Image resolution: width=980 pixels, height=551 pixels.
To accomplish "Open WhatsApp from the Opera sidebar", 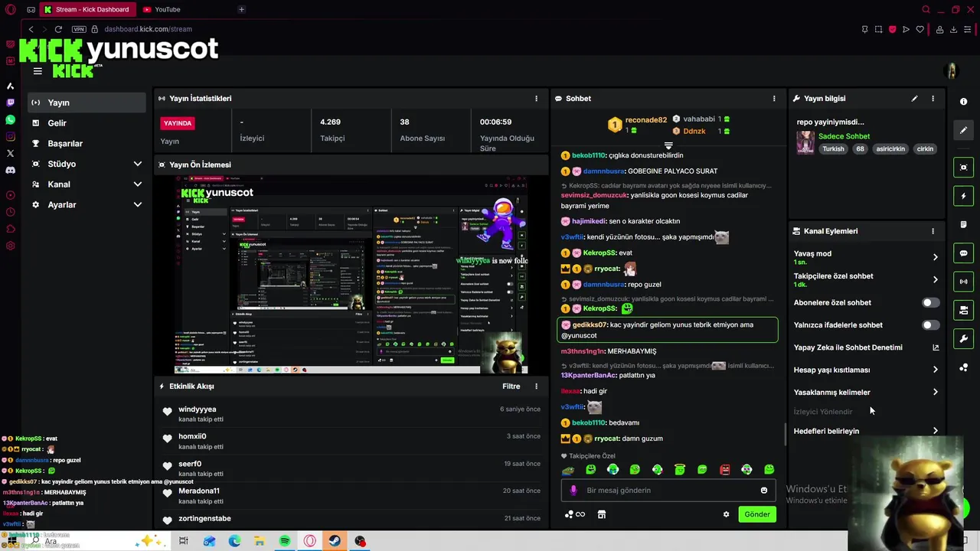I will (10, 120).
